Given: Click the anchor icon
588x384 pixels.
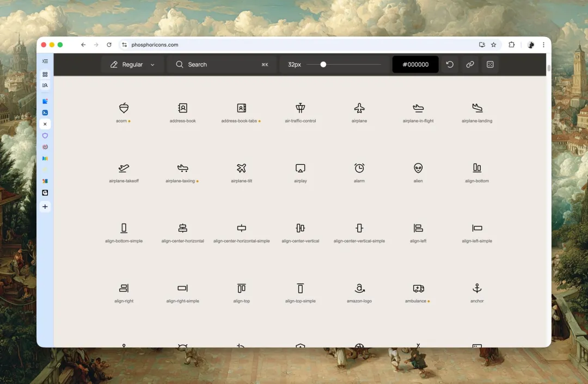Looking at the screenshot, I should pos(477,288).
